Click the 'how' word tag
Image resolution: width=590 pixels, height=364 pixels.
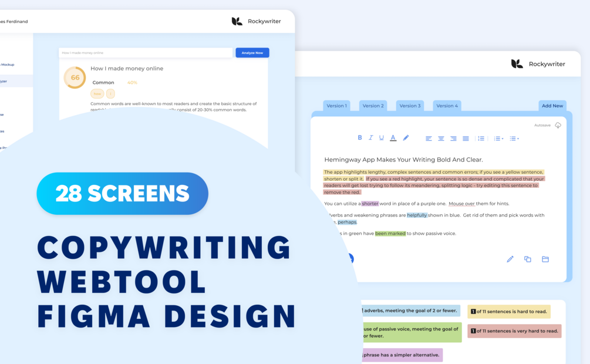tap(97, 93)
